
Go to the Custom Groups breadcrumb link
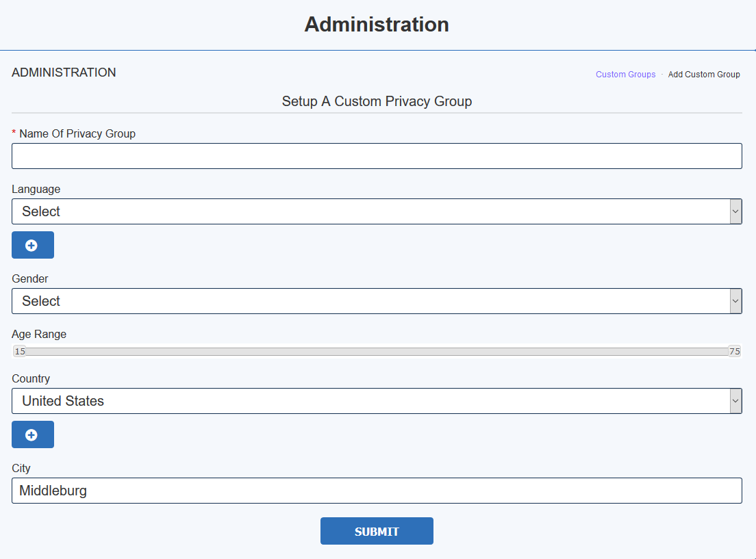coord(625,74)
